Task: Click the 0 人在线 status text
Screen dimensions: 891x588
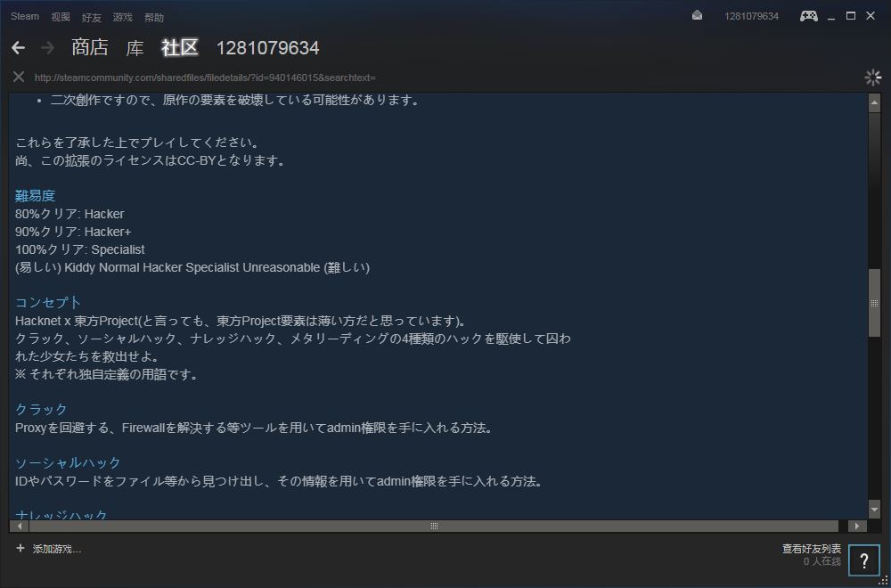Action: click(x=822, y=561)
